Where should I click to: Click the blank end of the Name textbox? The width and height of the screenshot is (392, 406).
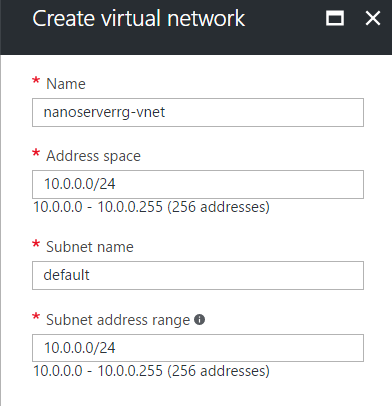[263, 112]
